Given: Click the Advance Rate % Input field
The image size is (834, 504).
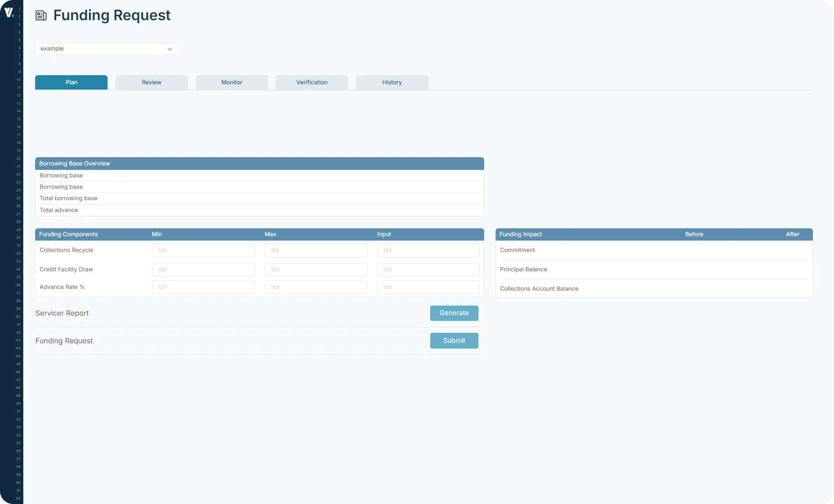Looking at the screenshot, I should [x=428, y=287].
